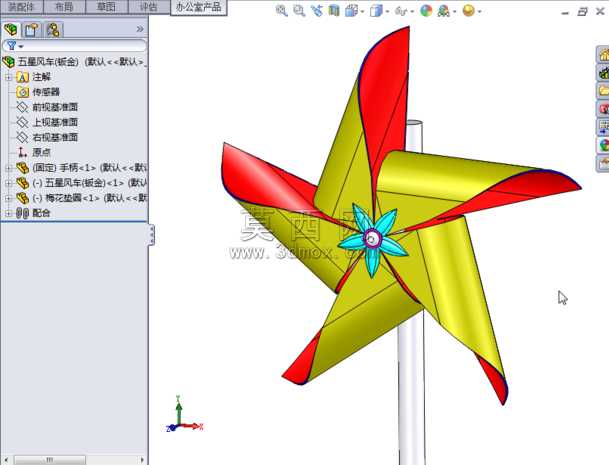
Task: Click the funnel filter icon in tree
Action: pyautogui.click(x=12, y=46)
